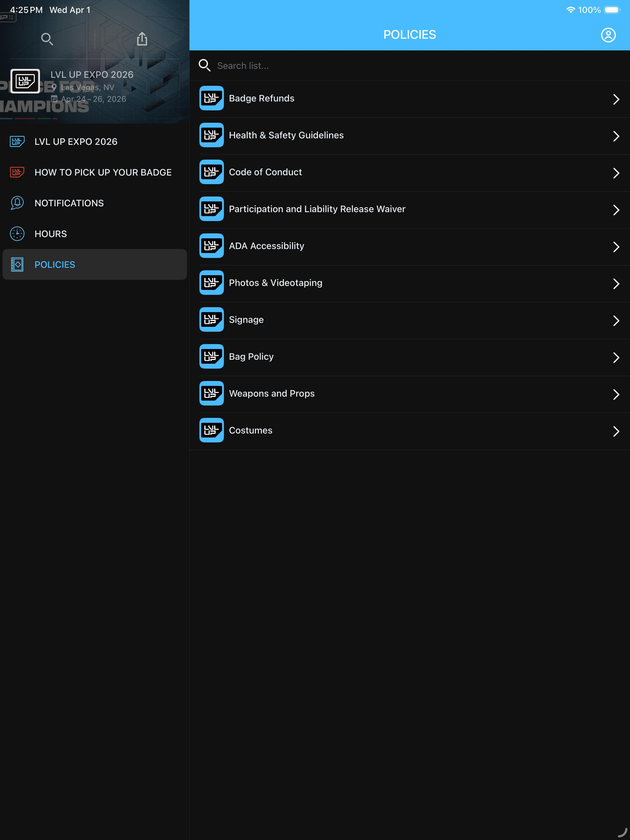Tap the Notifications bell icon
This screenshot has height=840, width=630.
(17, 203)
